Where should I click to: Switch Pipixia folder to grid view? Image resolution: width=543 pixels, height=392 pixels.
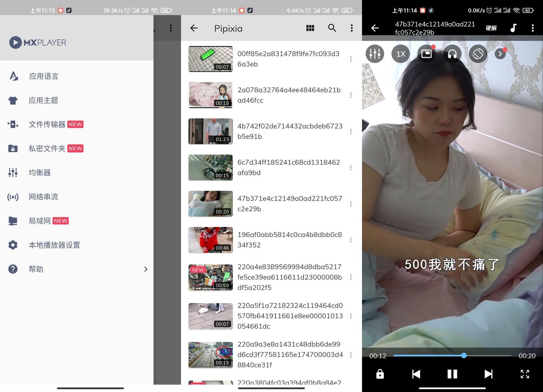coord(310,28)
